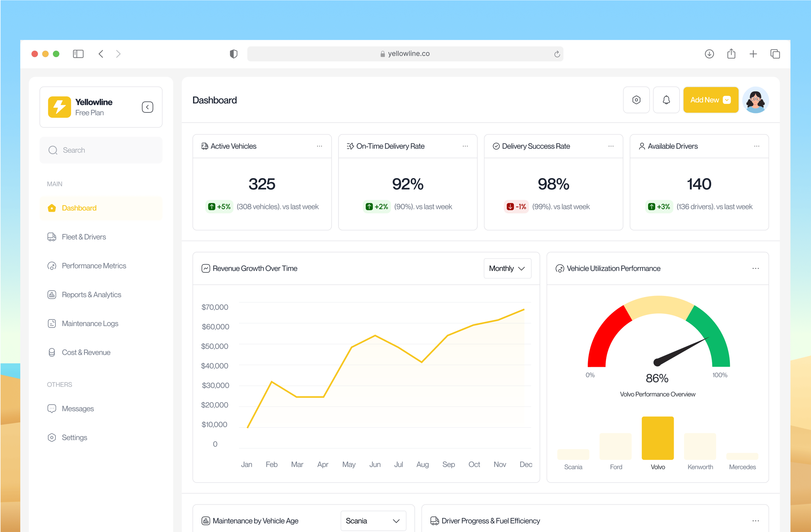Open Vehicle Utilization Performance options menu
The width and height of the screenshot is (811, 532).
pyautogui.click(x=756, y=269)
